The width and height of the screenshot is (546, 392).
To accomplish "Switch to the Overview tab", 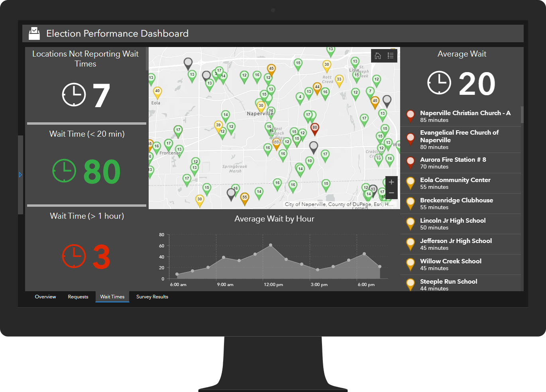I will 45,296.
